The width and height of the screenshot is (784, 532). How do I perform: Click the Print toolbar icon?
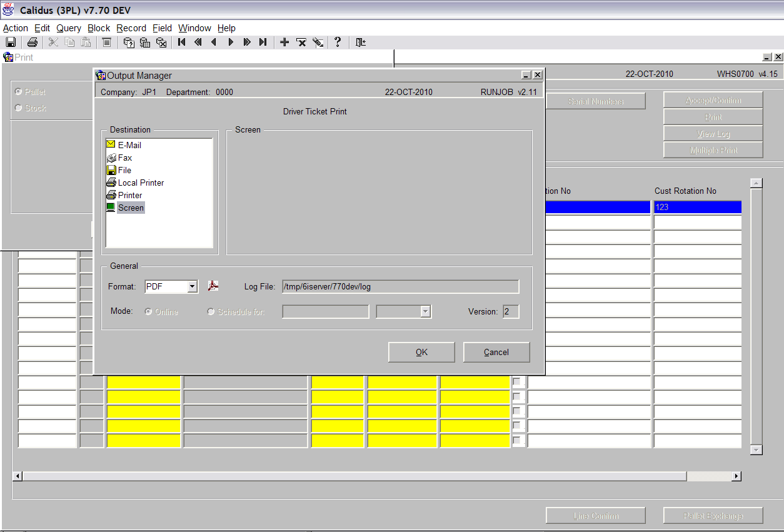pos(32,42)
